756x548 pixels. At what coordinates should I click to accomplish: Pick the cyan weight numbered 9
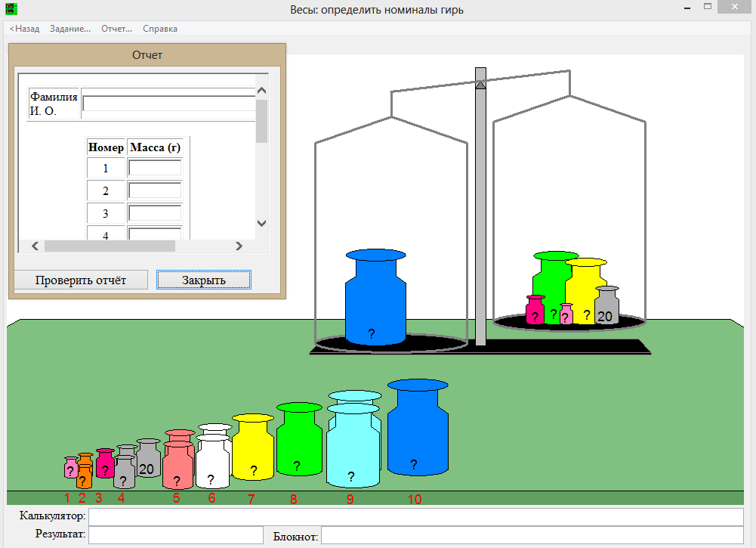(x=352, y=446)
